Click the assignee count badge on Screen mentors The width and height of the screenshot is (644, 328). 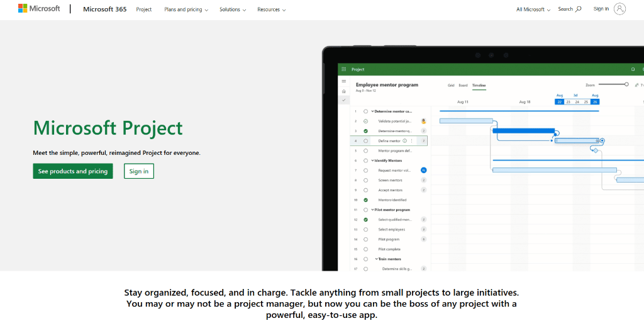(423, 180)
